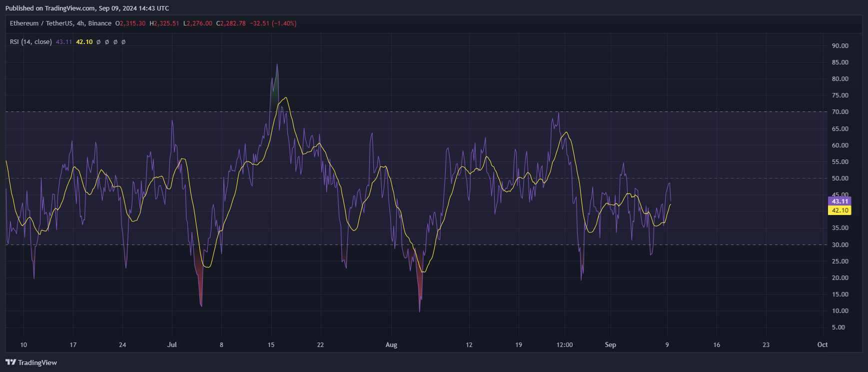This screenshot has height=372, width=868.
Task: Click the high price H2,325.51
Action: coord(164,23)
